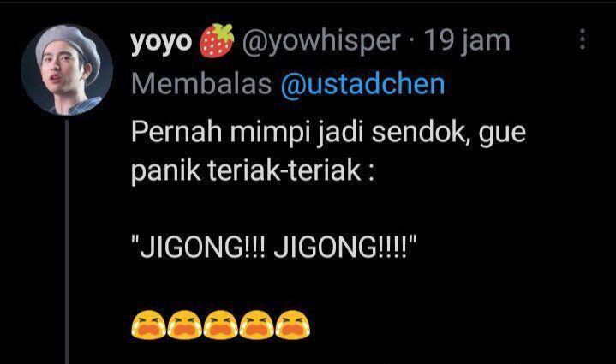Click the 19 jam timestamp

click(x=466, y=41)
